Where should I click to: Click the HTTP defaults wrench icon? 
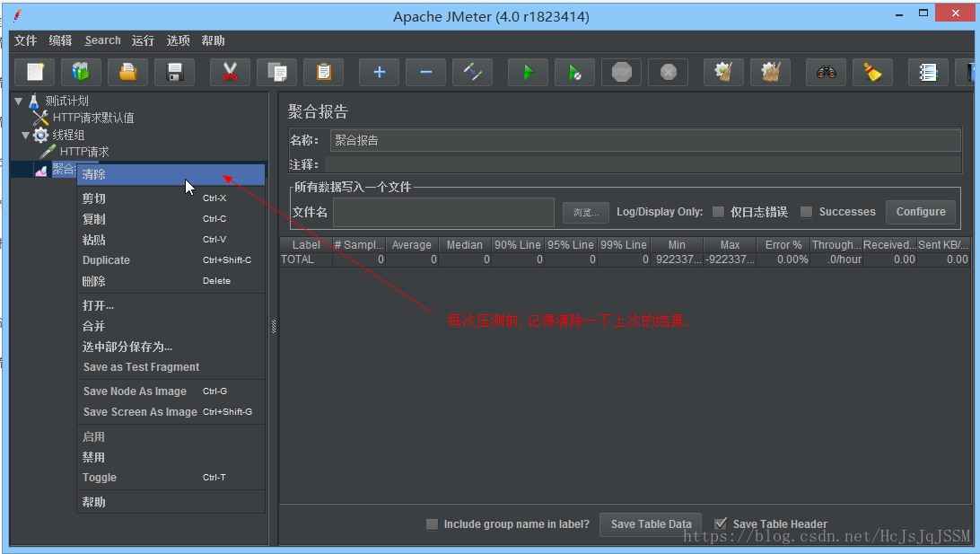[40, 118]
